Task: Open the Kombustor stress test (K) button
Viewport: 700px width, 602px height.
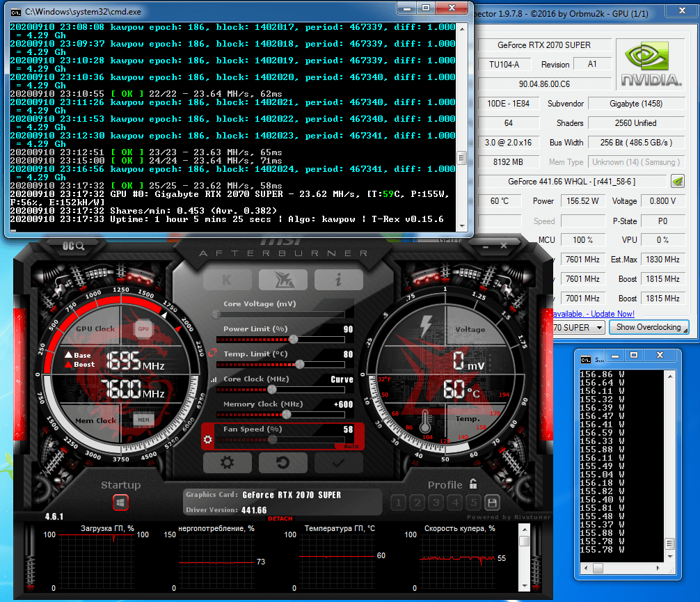Action: click(x=228, y=280)
